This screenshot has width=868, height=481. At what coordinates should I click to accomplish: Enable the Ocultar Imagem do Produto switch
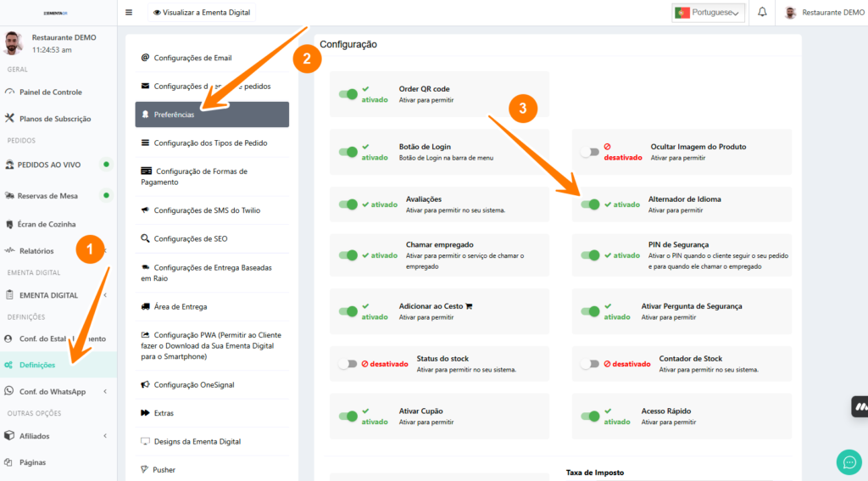(590, 152)
